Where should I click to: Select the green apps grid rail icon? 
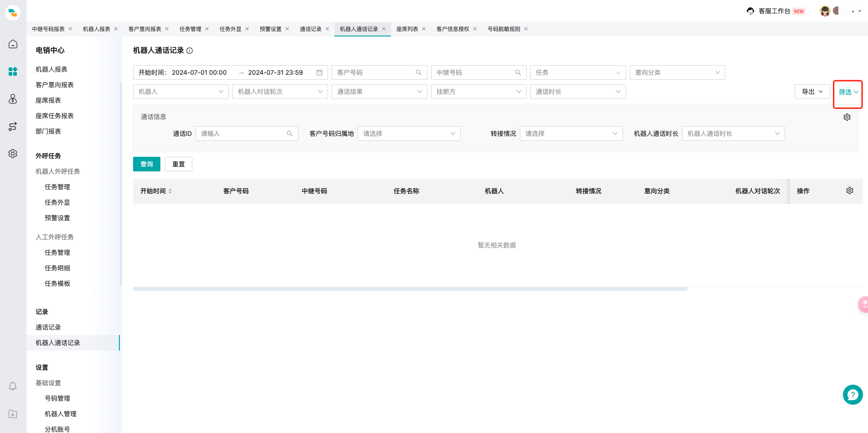pyautogui.click(x=13, y=72)
